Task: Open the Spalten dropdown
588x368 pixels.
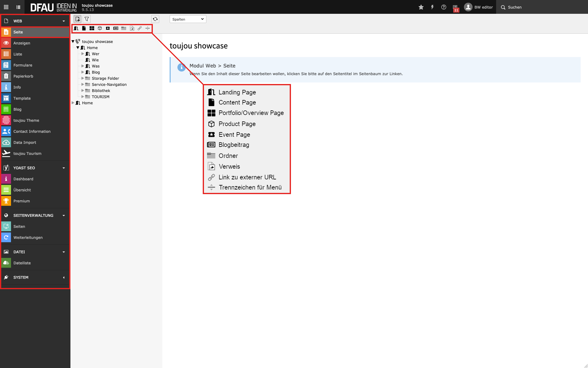Action: point(188,19)
